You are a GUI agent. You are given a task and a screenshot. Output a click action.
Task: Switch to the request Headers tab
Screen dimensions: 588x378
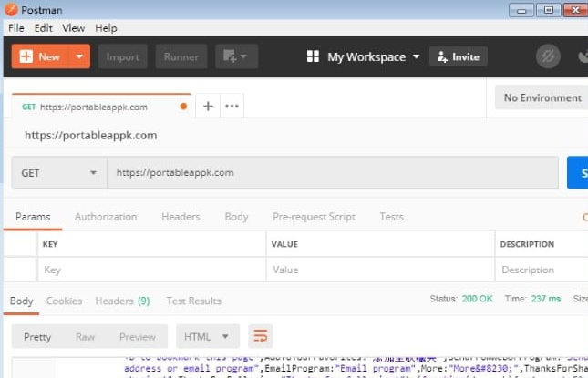[x=181, y=217]
